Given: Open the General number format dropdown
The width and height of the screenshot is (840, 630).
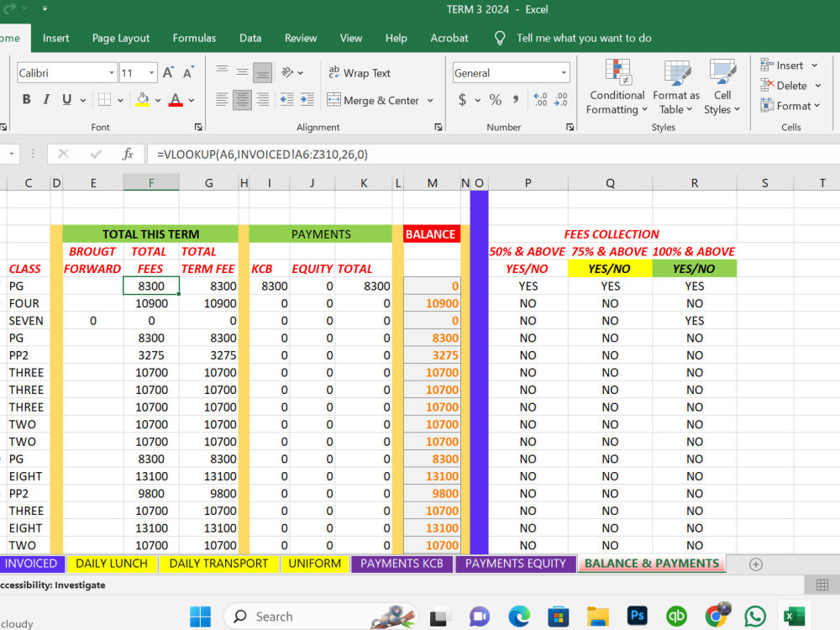Looking at the screenshot, I should 564,73.
